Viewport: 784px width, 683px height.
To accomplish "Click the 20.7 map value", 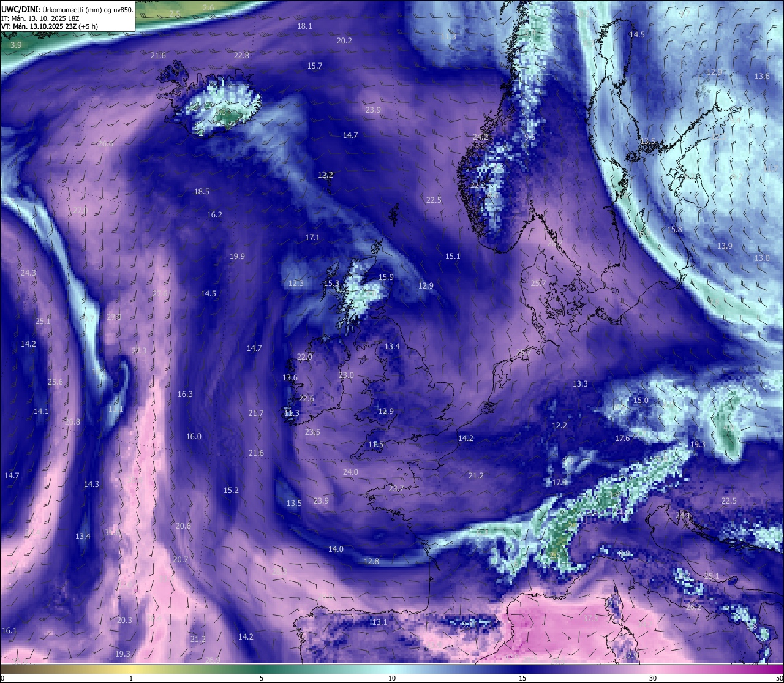I will coord(180,560).
